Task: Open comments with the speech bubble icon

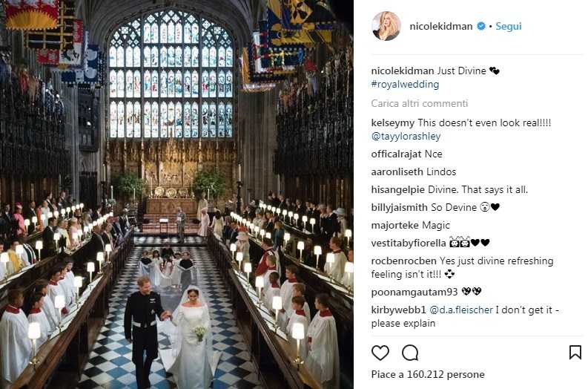Action: 410,353
